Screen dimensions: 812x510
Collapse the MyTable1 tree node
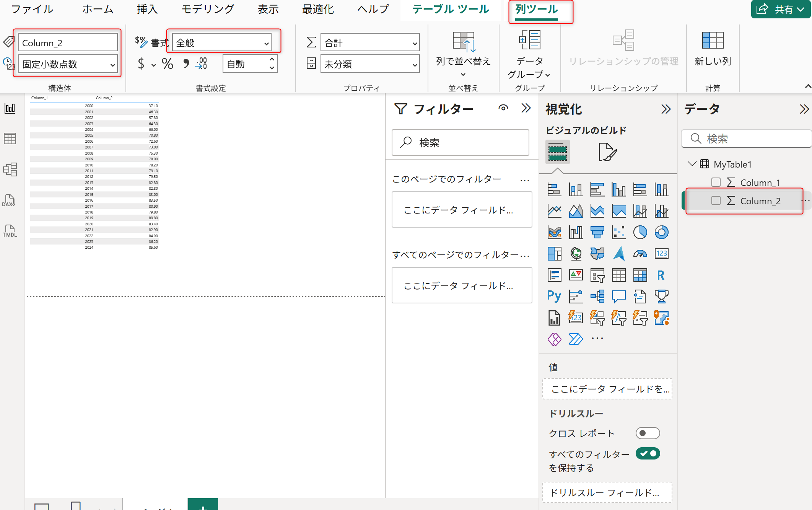(692, 164)
